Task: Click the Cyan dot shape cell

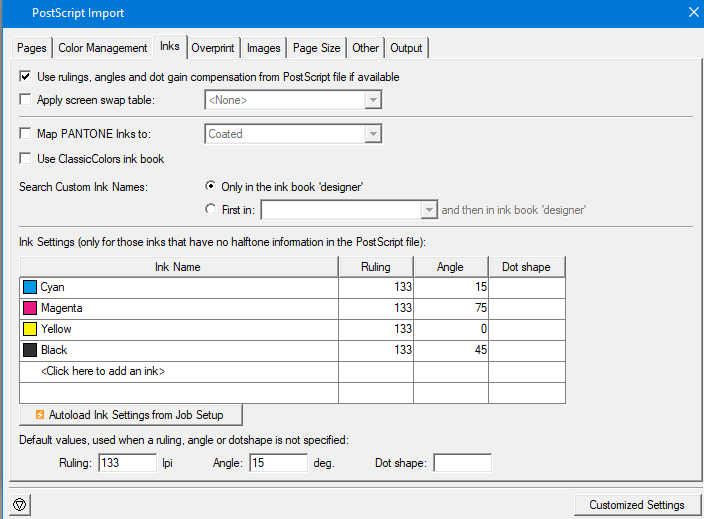Action: [527, 287]
